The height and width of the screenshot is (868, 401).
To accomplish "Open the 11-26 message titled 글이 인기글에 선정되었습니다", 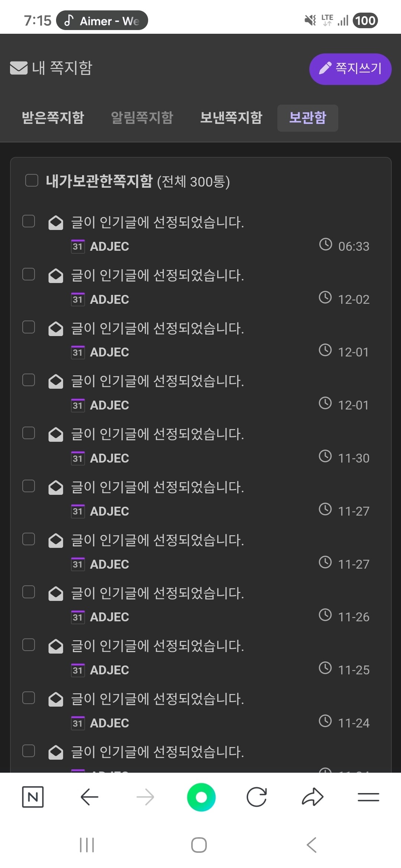I will coord(157,593).
